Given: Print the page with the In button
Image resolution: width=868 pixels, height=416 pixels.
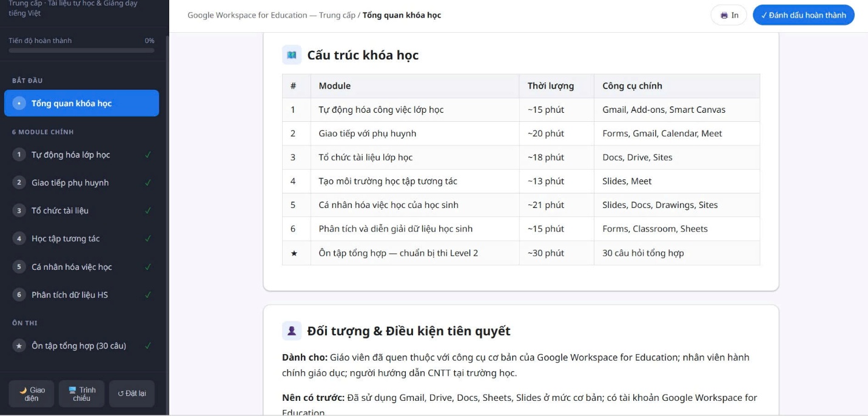Looking at the screenshot, I should click(x=728, y=15).
